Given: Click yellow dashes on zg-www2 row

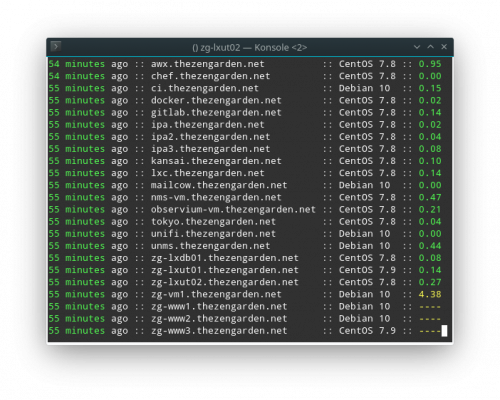Looking at the screenshot, I should coord(430,319).
